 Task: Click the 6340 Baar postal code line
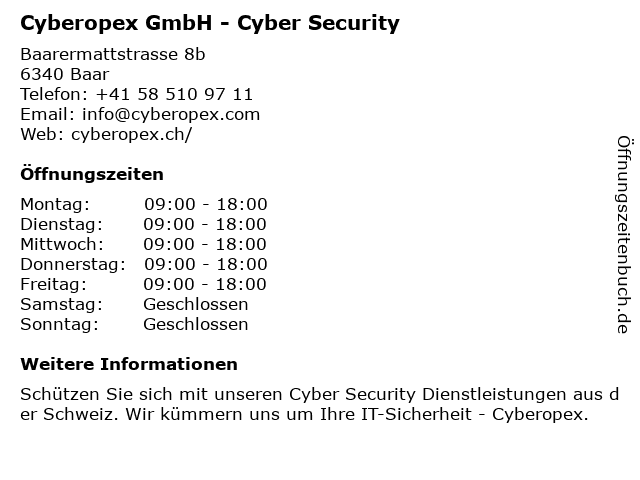(64, 74)
